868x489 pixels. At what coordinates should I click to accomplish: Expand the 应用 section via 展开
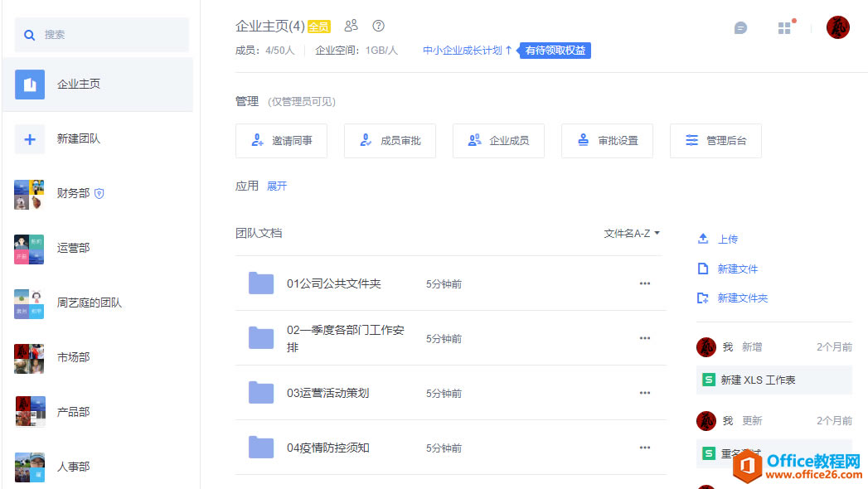point(277,186)
